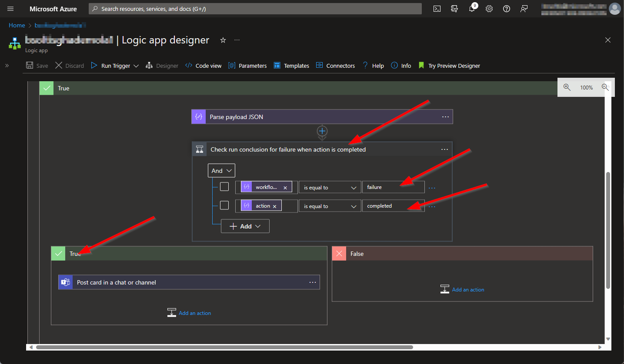Switch to Code view
The image size is (624, 364).
(x=204, y=66)
